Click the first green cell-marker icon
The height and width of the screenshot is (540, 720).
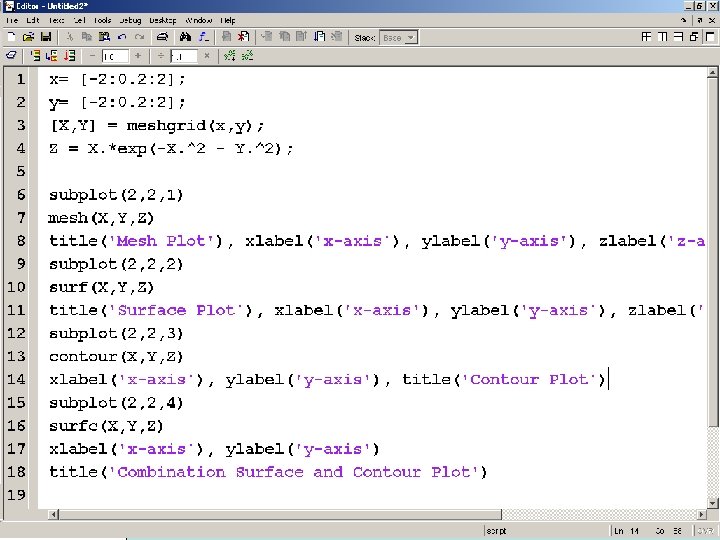(230, 56)
